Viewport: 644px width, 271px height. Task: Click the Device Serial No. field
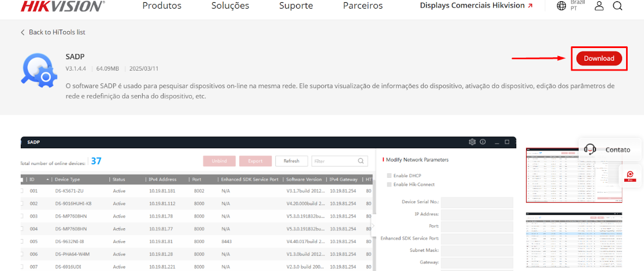click(478, 202)
